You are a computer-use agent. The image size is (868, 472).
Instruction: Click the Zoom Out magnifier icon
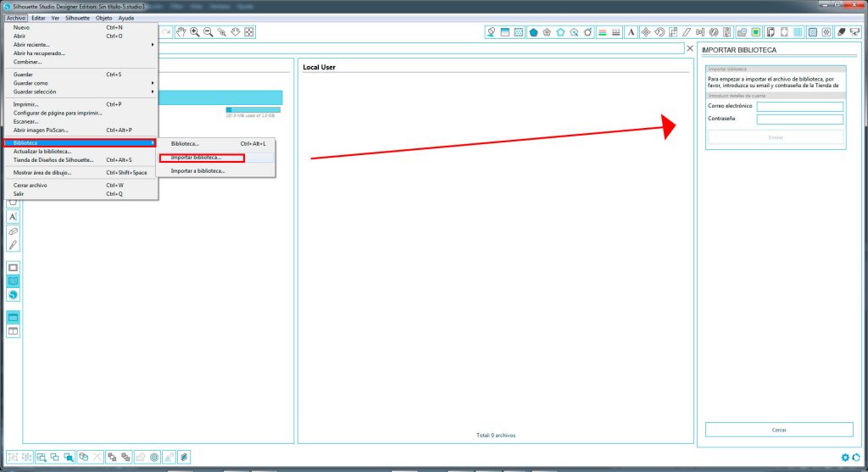pyautogui.click(x=209, y=32)
